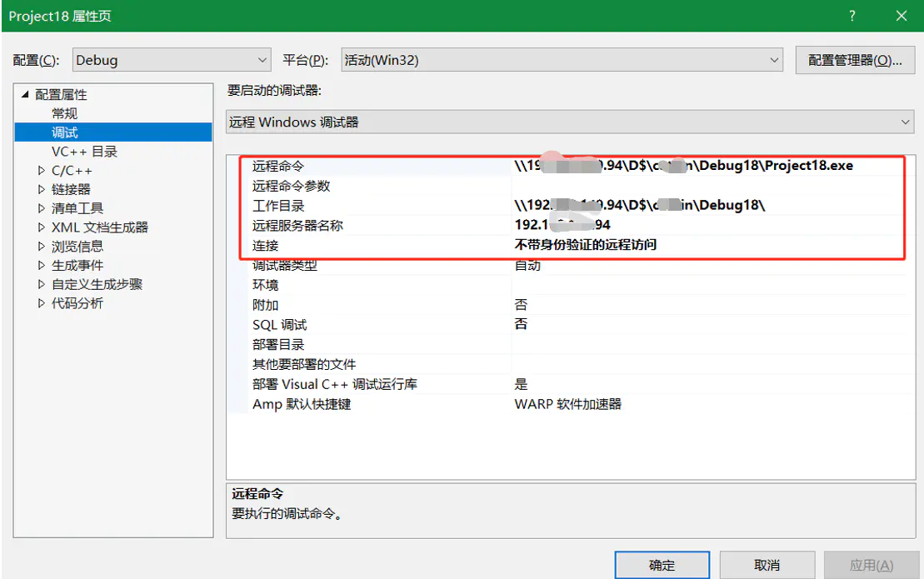
Task: Click the WARP 软件加速器 value
Action: [568, 404]
